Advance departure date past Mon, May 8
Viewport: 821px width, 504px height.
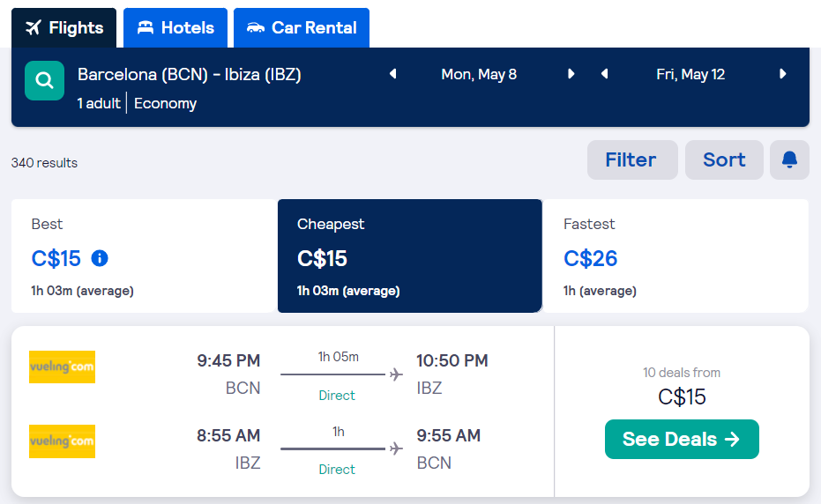571,74
